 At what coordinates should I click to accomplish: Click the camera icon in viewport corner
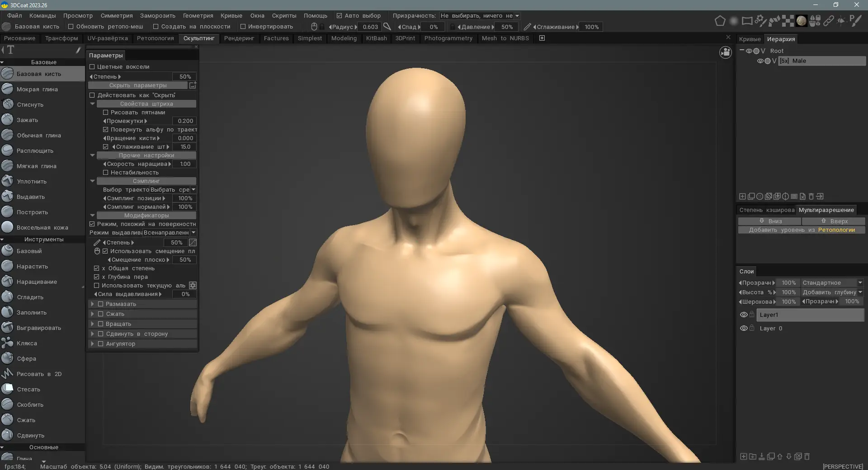[x=726, y=52]
